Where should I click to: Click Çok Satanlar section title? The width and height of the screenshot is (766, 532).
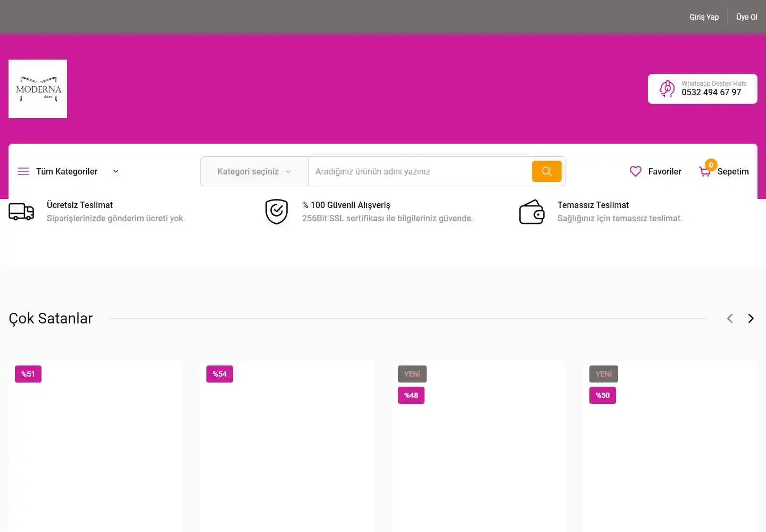click(x=51, y=318)
